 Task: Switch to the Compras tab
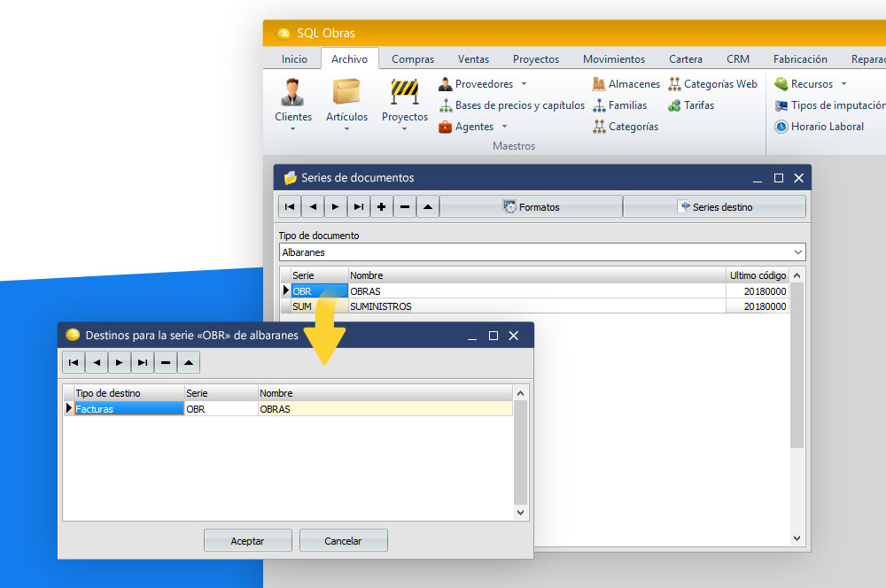pyautogui.click(x=413, y=59)
